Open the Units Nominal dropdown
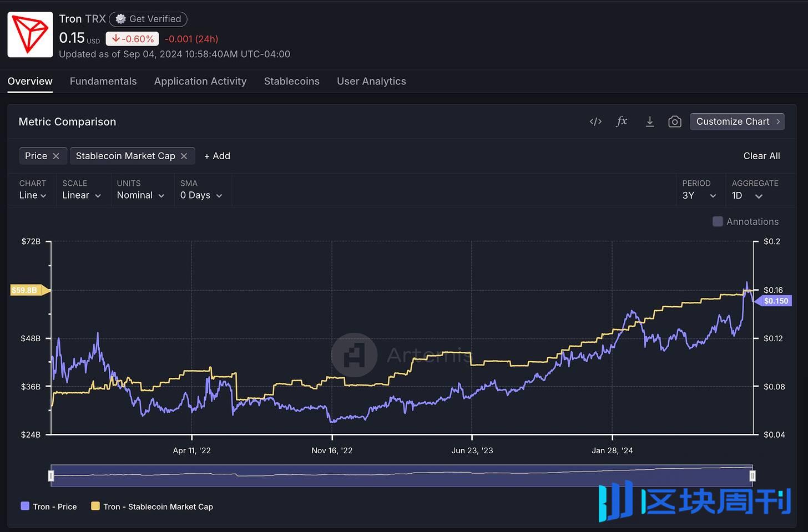This screenshot has height=532, width=808. pos(140,195)
